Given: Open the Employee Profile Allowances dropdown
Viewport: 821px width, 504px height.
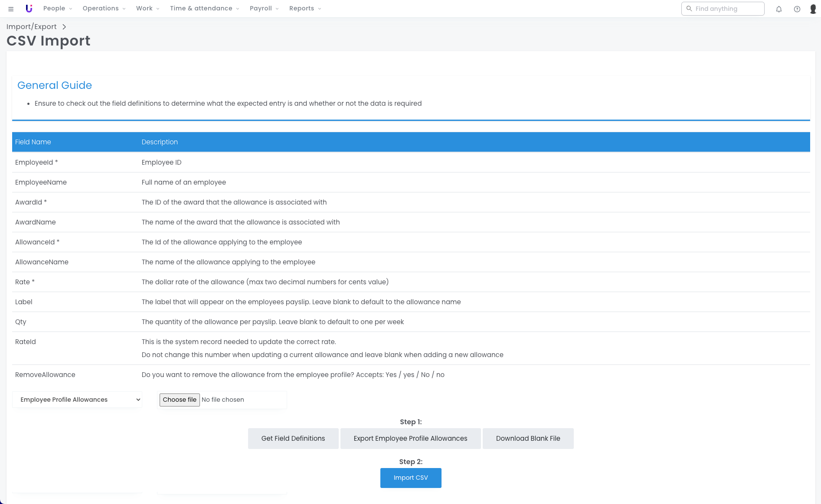Looking at the screenshot, I should [x=77, y=400].
